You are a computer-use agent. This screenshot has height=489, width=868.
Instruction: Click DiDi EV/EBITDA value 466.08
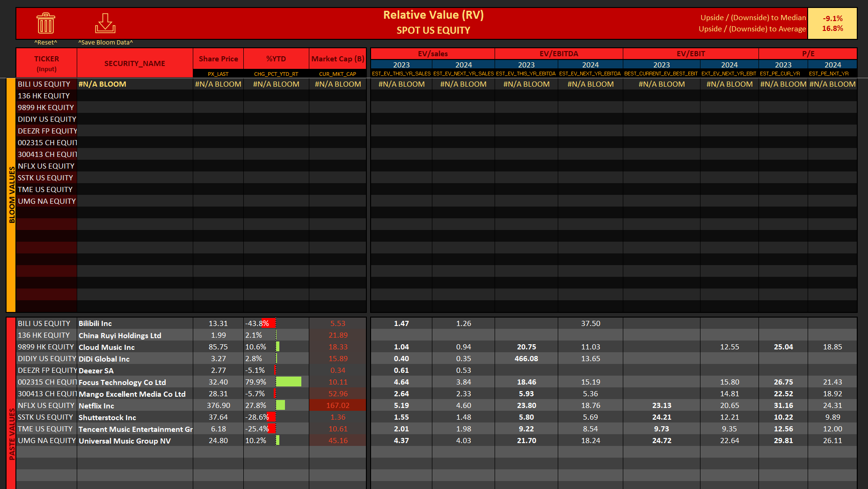526,359
